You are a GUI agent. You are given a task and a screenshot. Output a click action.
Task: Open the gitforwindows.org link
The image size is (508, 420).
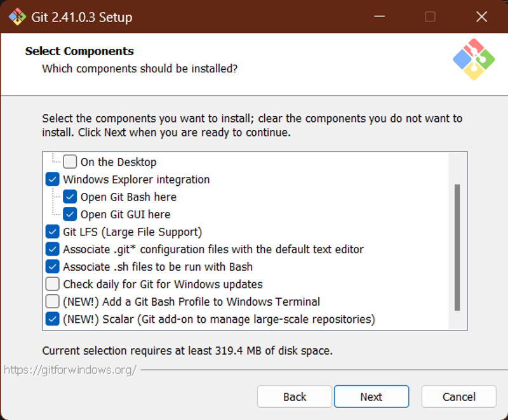70,369
